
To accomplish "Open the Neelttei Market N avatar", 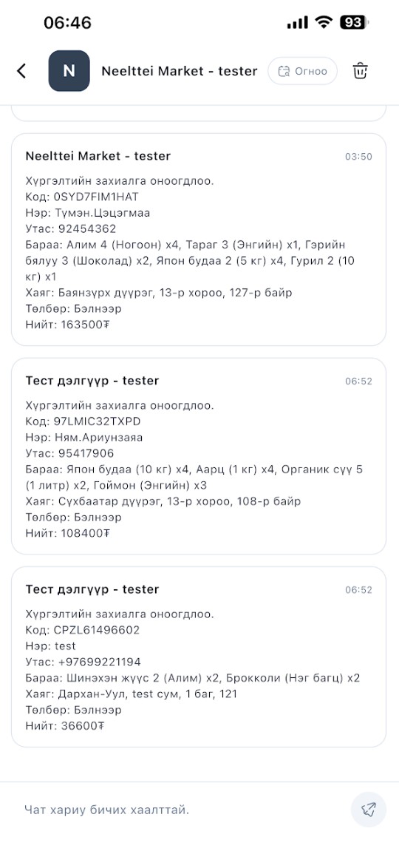I will click(69, 71).
